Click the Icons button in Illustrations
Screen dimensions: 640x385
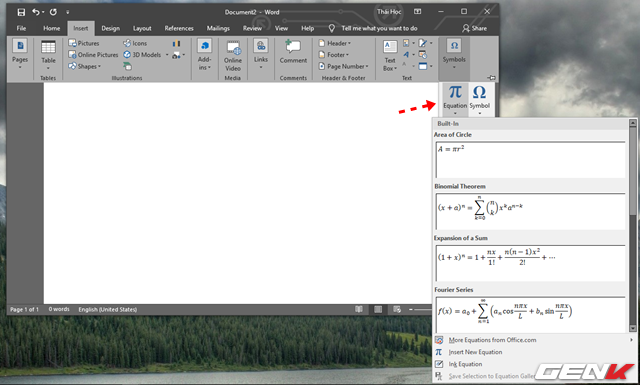135,43
